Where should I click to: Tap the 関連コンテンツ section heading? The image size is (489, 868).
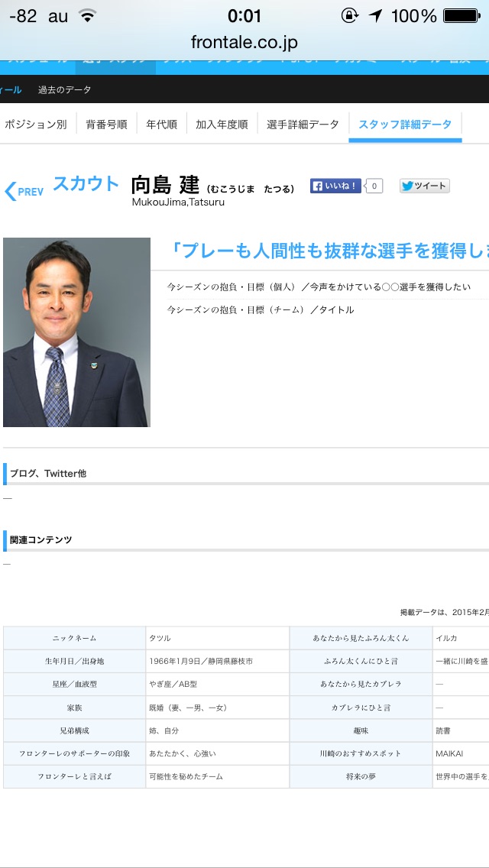click(41, 539)
